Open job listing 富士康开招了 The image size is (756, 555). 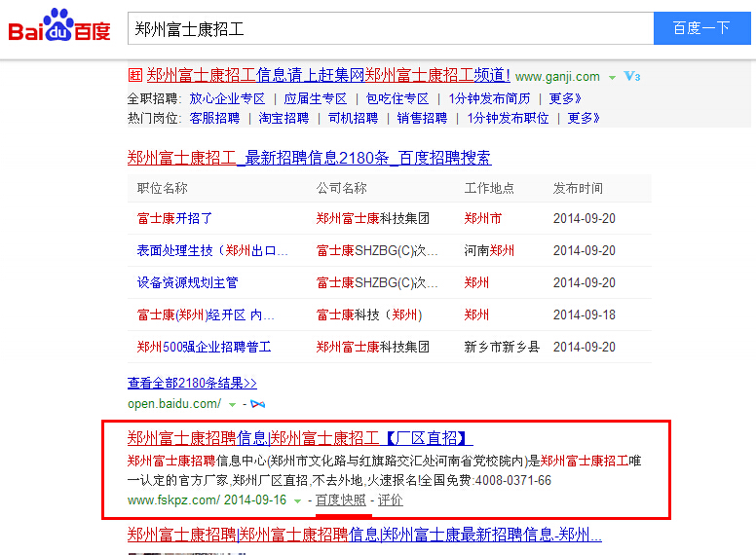(174, 218)
